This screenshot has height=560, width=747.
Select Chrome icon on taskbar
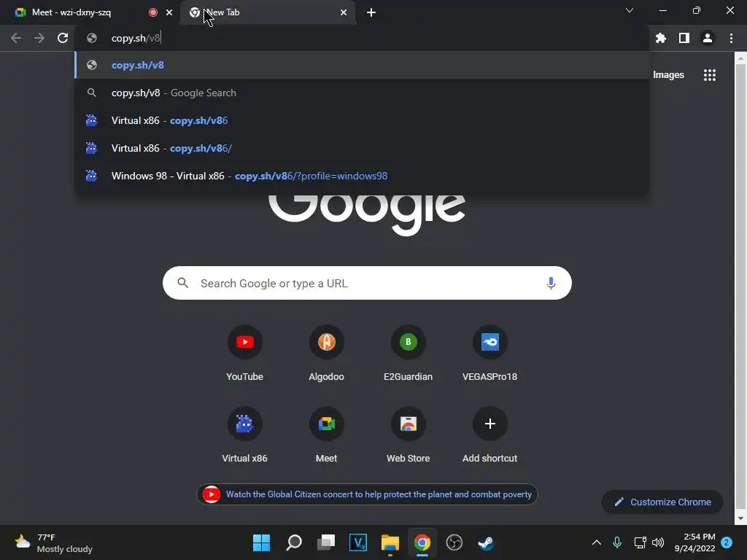point(422,542)
